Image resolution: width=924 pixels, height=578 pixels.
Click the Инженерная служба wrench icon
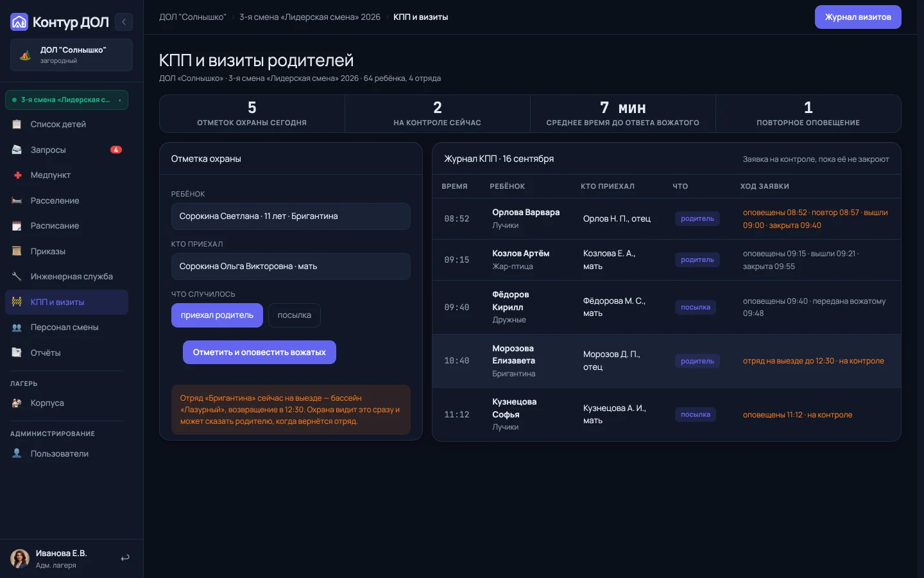point(17,276)
